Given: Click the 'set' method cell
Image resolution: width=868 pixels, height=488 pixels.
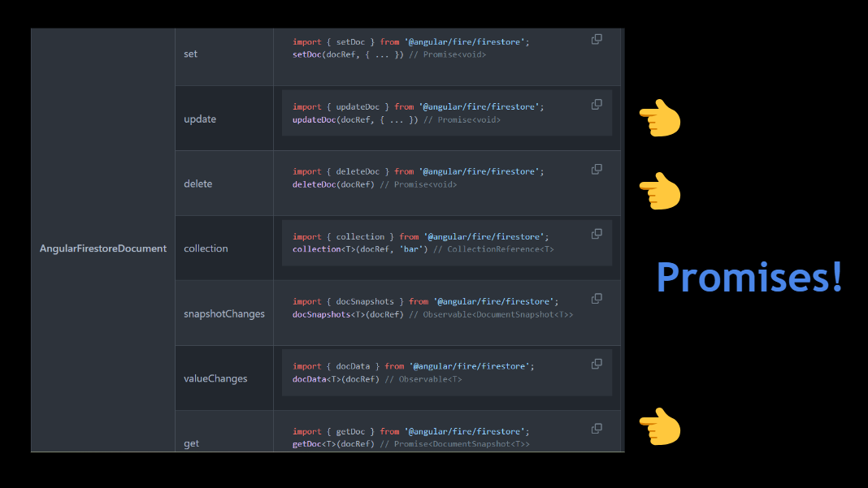Looking at the screenshot, I should (x=191, y=54).
